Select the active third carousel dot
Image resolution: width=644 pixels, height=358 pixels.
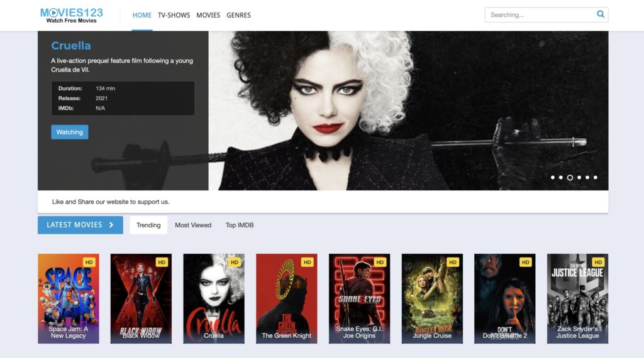[x=570, y=178]
